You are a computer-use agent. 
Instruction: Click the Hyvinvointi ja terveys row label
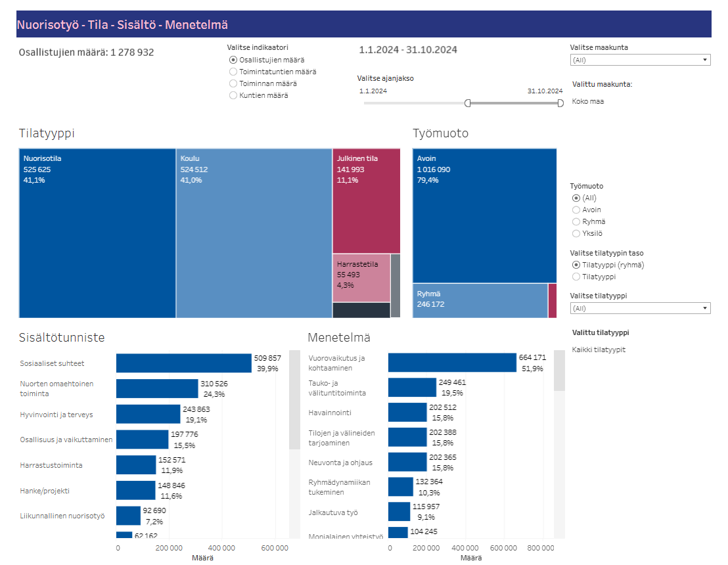(x=57, y=415)
